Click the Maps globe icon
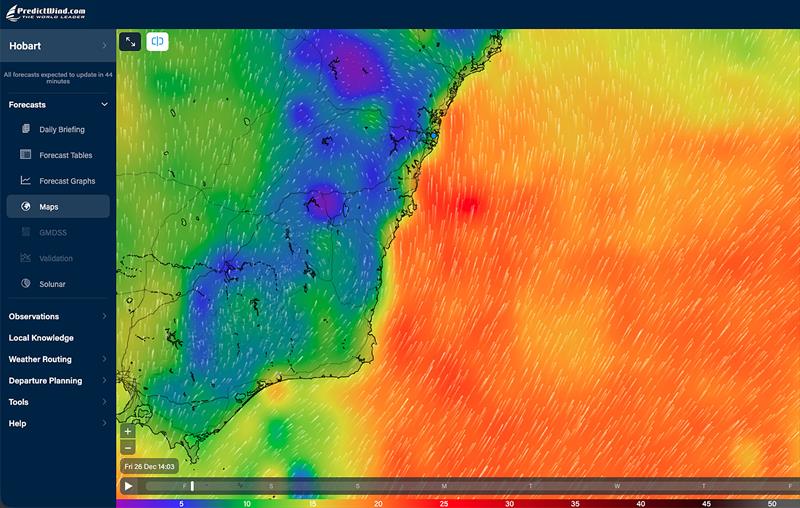 [x=26, y=206]
